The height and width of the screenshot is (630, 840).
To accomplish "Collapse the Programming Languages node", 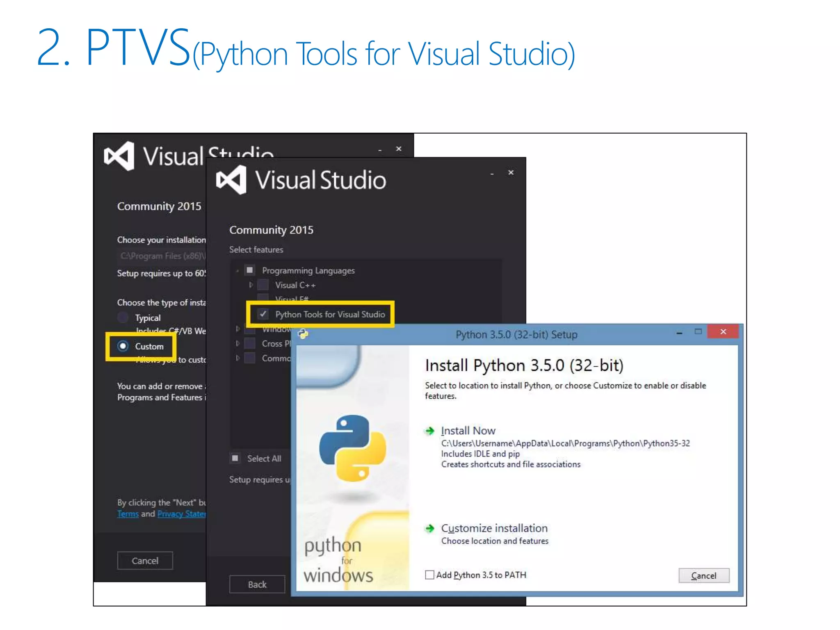I will click(237, 271).
